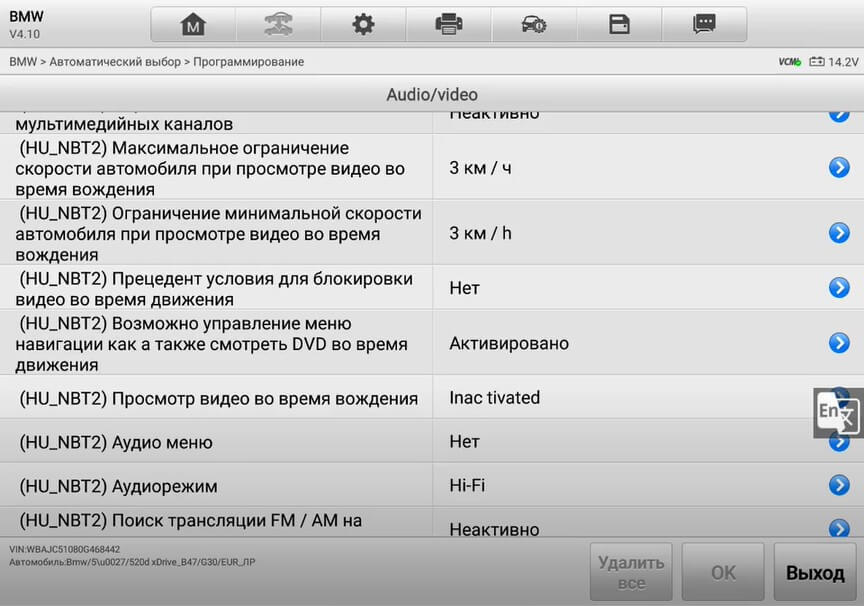Open arrow for navigation menu and DVD Активировано row

pos(839,343)
